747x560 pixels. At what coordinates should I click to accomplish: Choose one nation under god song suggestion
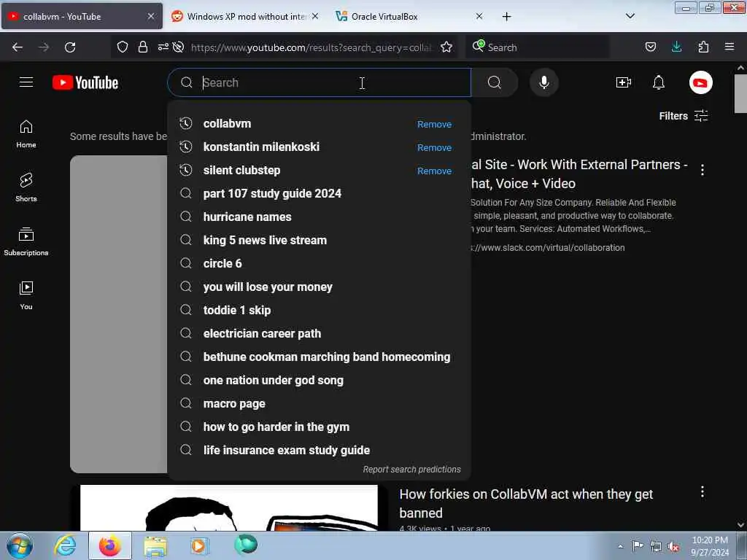pos(320,380)
